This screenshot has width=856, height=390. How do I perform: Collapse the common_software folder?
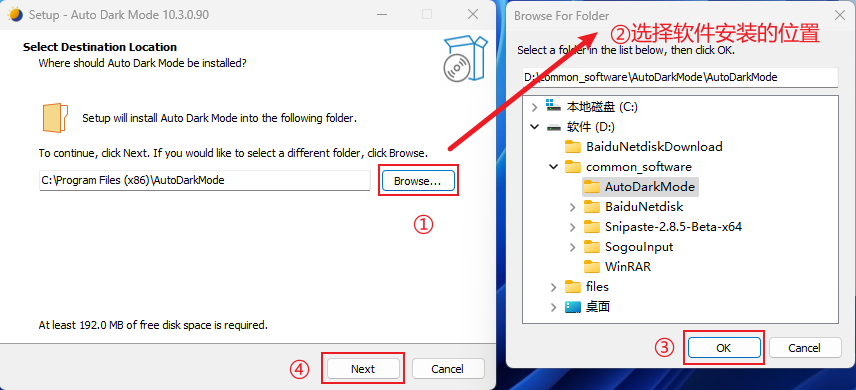pos(554,167)
